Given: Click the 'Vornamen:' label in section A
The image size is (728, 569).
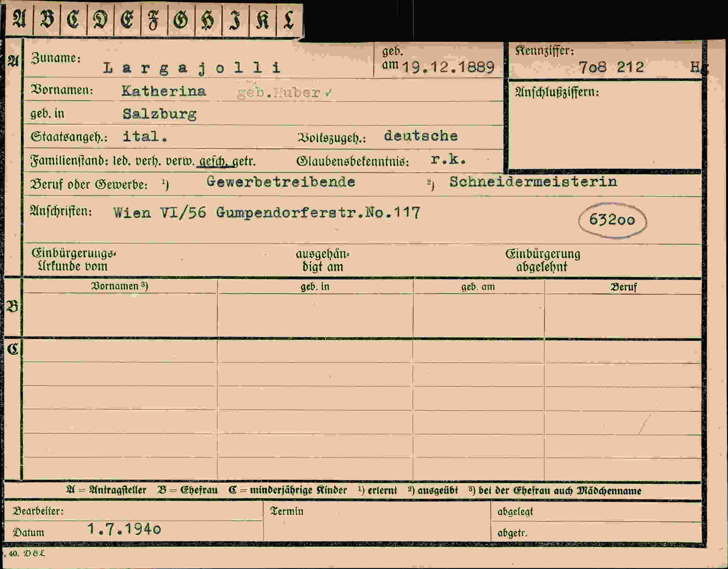Looking at the screenshot, I should point(62,90).
